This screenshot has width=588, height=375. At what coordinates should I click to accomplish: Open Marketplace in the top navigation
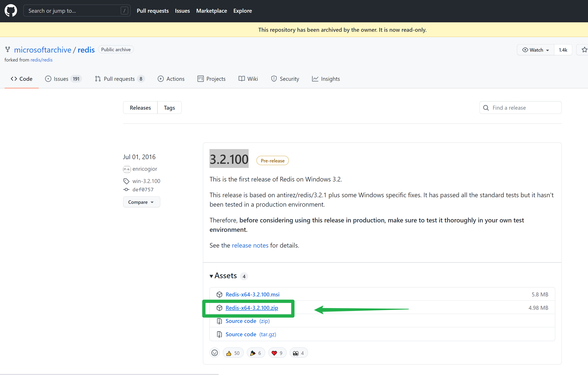tap(211, 11)
